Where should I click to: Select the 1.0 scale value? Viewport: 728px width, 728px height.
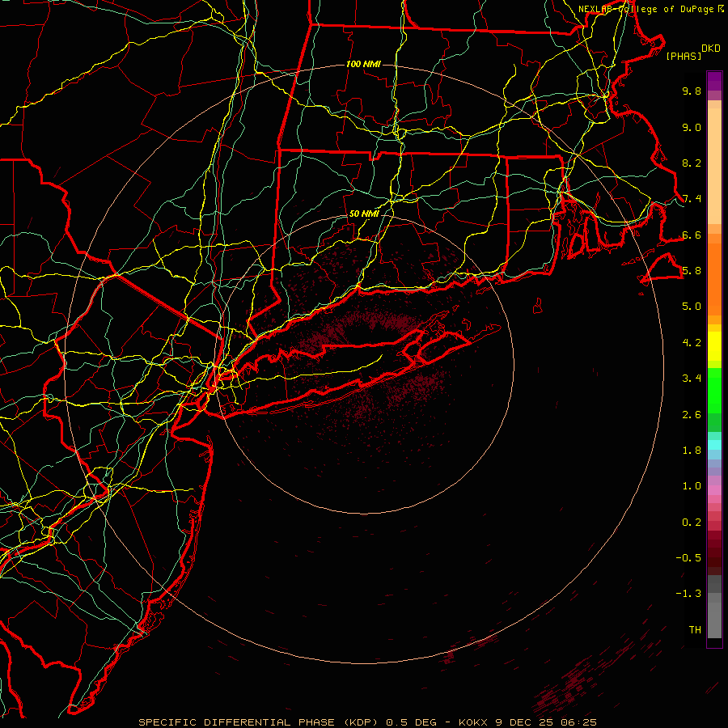(x=692, y=486)
